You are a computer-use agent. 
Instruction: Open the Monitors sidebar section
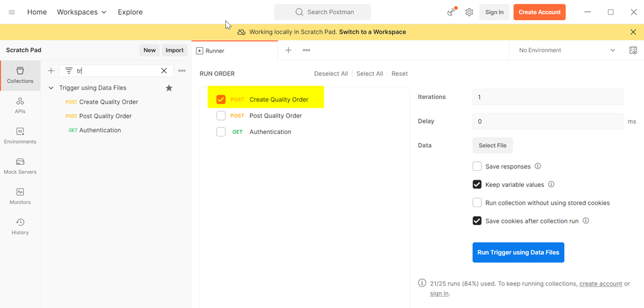pyautogui.click(x=20, y=197)
